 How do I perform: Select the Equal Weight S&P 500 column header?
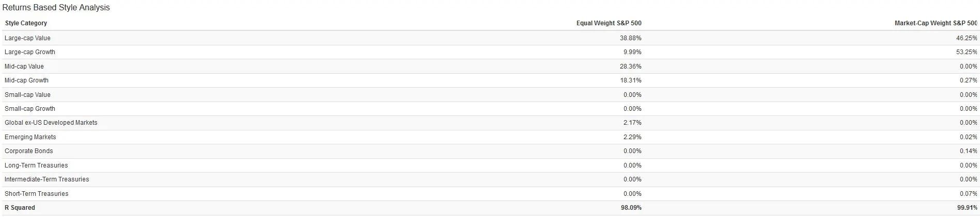click(609, 23)
